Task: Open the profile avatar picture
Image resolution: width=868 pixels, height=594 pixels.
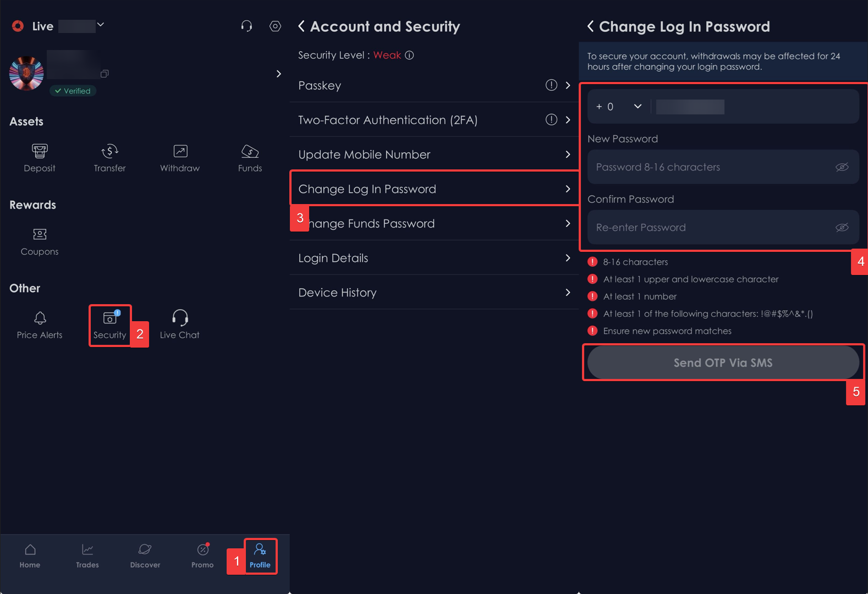Action: pyautogui.click(x=26, y=73)
